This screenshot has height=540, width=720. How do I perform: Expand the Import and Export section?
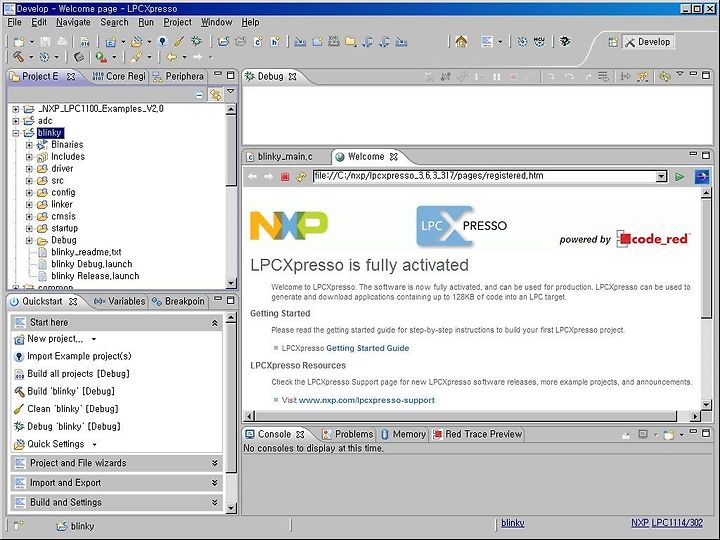tap(214, 483)
